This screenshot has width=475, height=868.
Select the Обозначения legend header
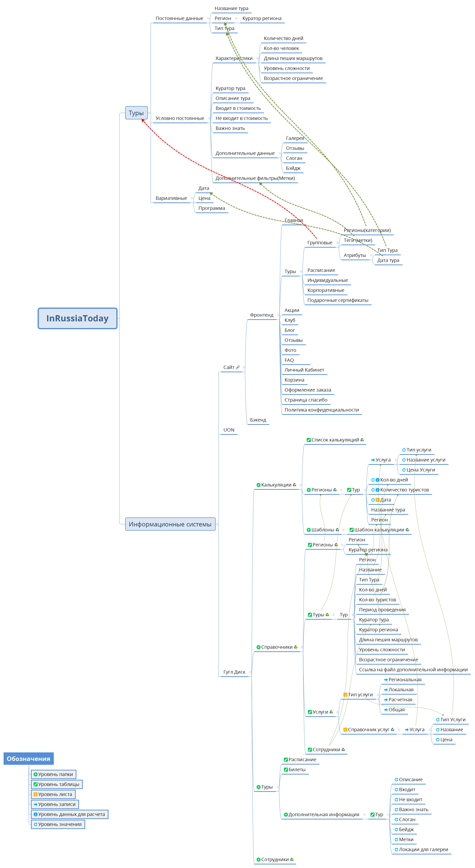pos(28,759)
